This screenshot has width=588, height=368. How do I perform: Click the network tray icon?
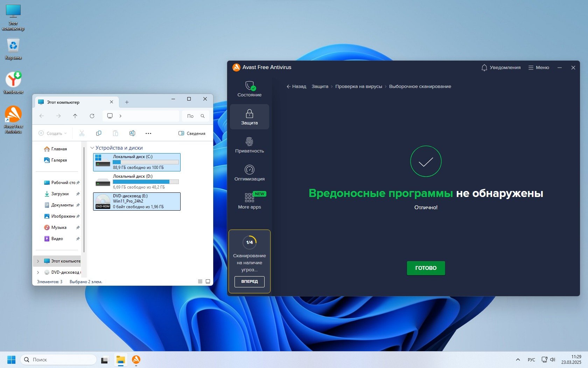coord(544,360)
